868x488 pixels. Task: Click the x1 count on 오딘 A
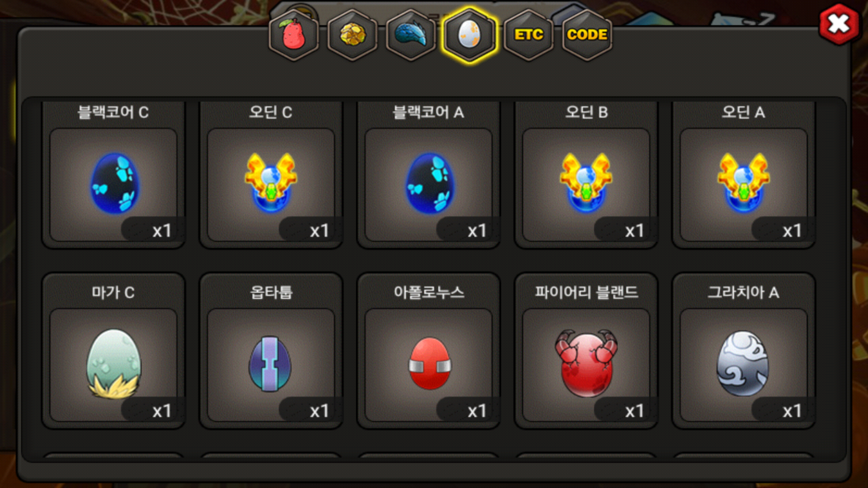click(x=792, y=231)
